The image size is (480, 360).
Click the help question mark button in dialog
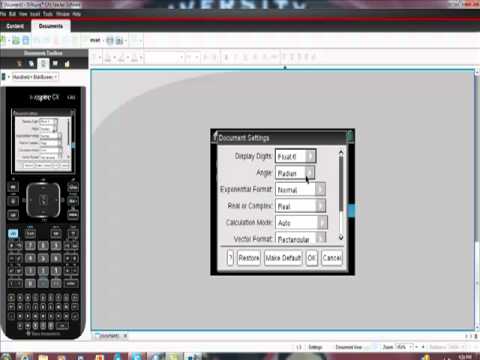230,258
